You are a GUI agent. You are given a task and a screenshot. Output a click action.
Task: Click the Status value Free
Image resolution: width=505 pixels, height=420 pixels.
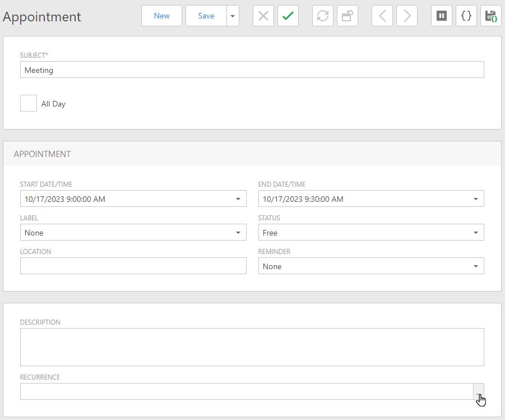pos(270,233)
